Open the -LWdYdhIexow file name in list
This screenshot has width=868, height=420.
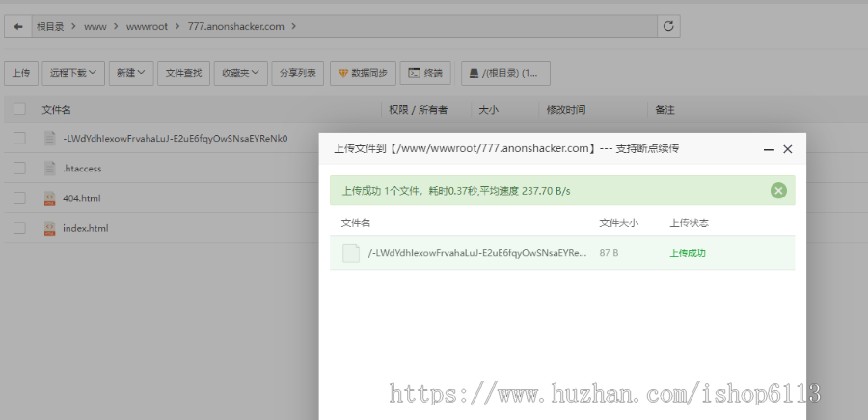click(175, 138)
